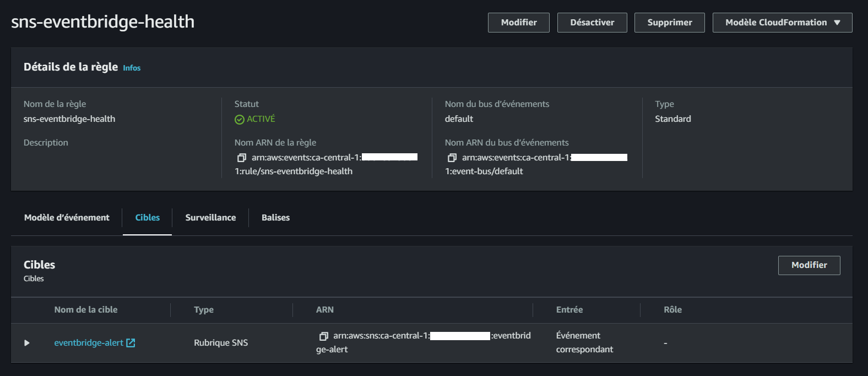
Task: Click the sns-eventbridge-health page title
Action: [x=103, y=22]
